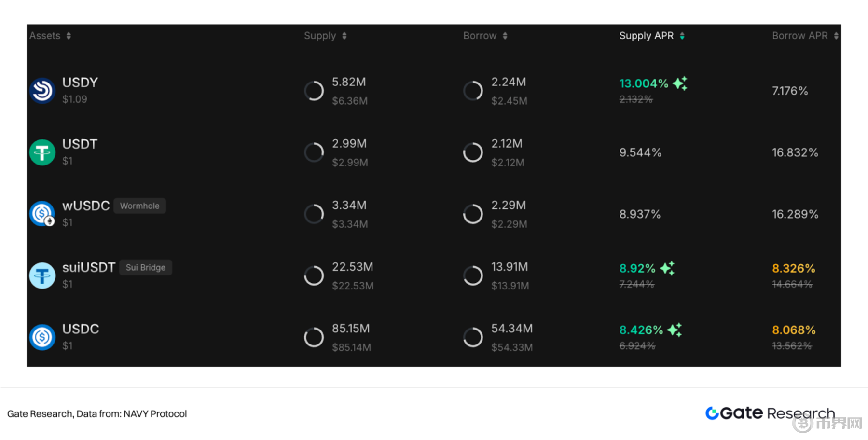The width and height of the screenshot is (868, 440).
Task: Select the USDT asset name
Action: coord(80,144)
